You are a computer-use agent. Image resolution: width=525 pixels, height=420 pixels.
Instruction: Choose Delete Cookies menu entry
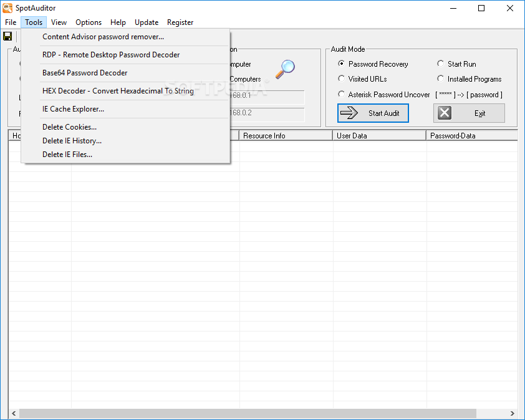coord(125,127)
